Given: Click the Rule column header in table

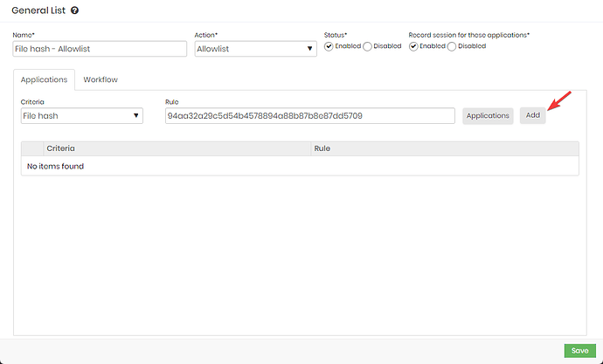Looking at the screenshot, I should coord(445,148).
